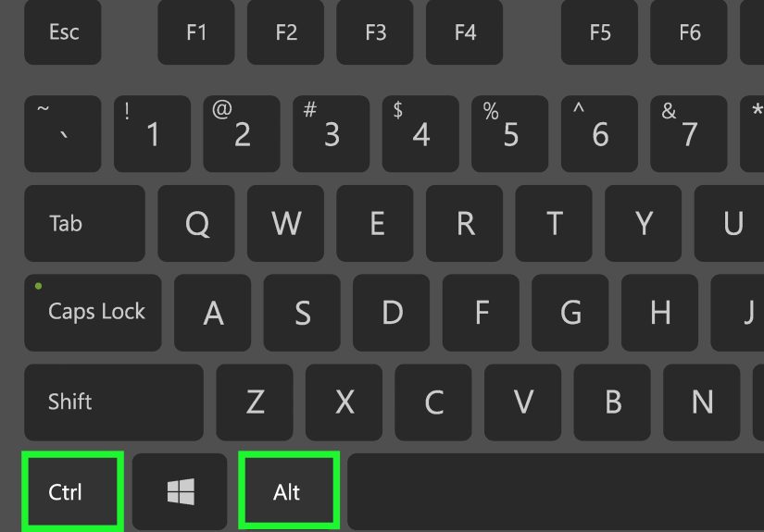The image size is (764, 532).
Task: Click the left Shift key
Action: tap(114, 402)
